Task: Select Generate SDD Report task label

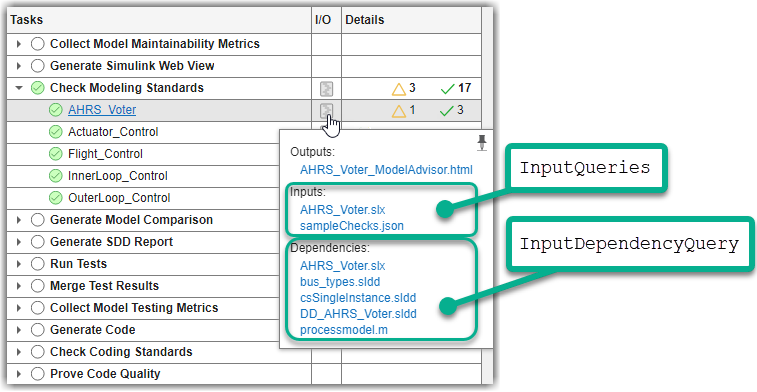Action: 111,242
